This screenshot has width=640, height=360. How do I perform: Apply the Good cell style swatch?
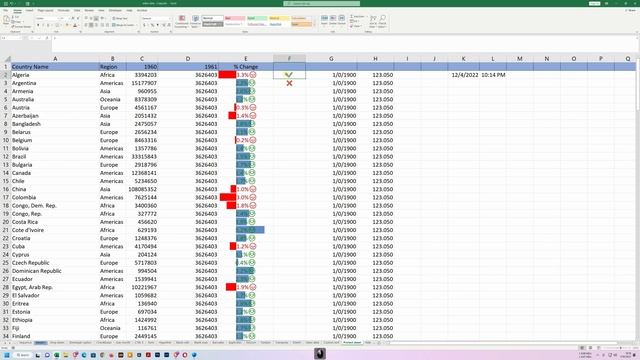coord(257,18)
